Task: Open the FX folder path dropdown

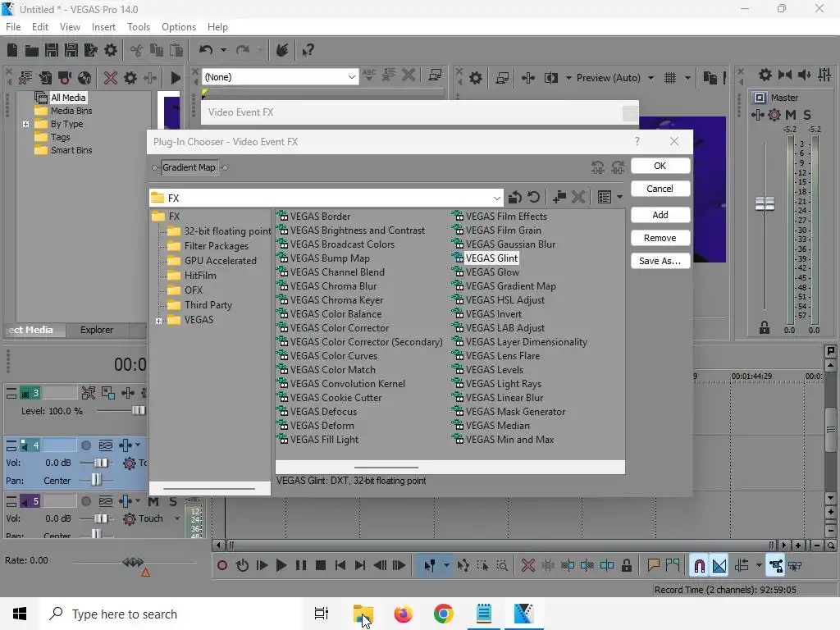Action: coord(496,199)
